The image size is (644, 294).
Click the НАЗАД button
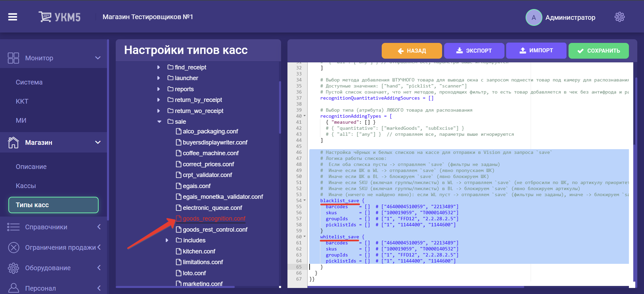coord(412,51)
